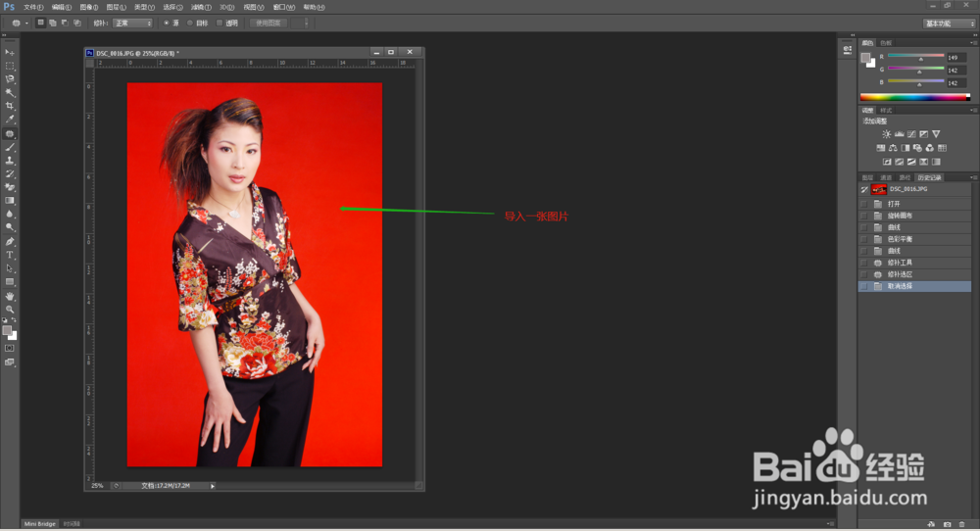Select the Lasso tool
This screenshot has height=531, width=980.
click(x=10, y=79)
